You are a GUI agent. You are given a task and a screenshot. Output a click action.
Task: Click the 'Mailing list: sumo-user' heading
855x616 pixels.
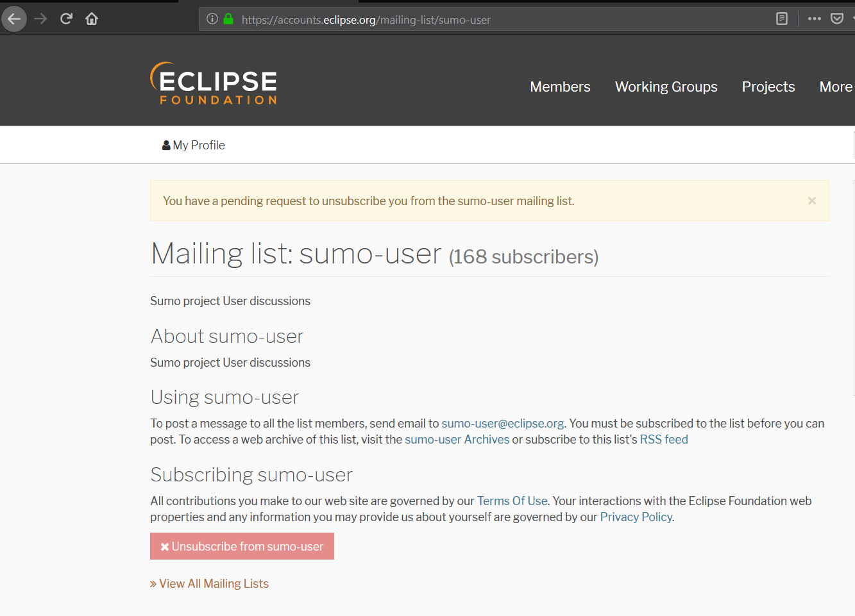[296, 254]
